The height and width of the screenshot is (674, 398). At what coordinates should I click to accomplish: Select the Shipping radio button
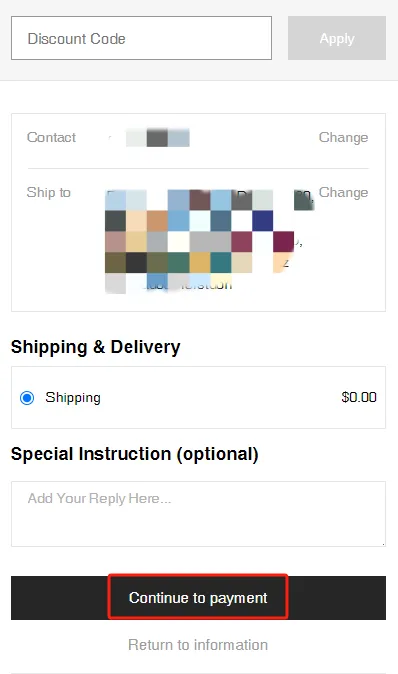coord(27,398)
